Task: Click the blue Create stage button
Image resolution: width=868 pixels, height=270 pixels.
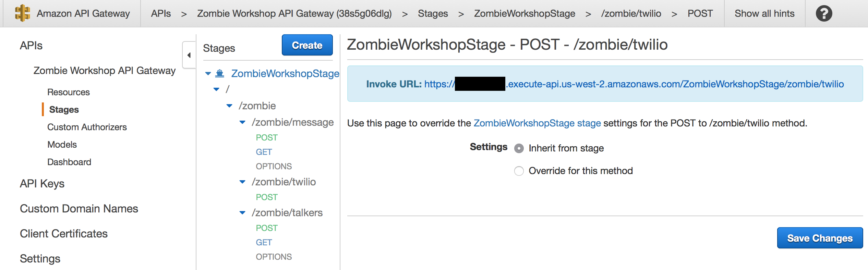Action: (307, 45)
